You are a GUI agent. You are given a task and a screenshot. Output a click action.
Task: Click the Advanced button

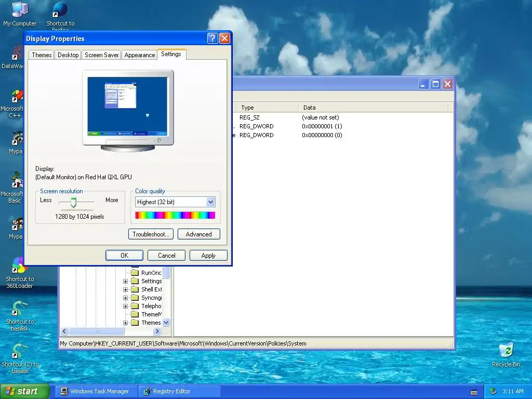(199, 234)
